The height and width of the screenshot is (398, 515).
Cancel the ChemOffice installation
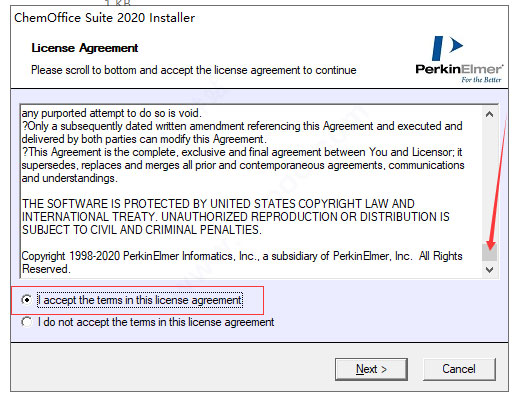pyautogui.click(x=459, y=369)
